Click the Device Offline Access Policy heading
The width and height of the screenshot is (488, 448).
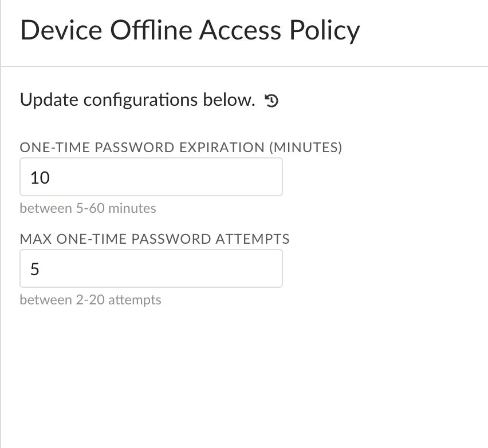tap(190, 30)
